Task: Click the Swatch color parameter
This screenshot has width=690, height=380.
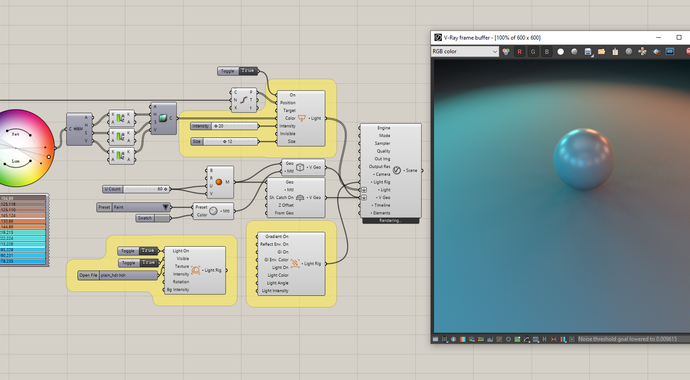Action: point(153,218)
